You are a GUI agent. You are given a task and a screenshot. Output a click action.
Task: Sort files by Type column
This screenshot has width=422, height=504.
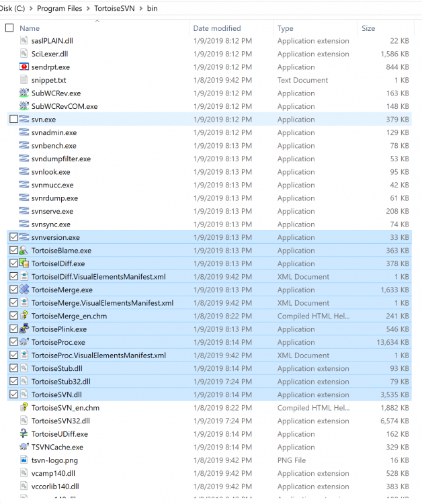coord(286,28)
